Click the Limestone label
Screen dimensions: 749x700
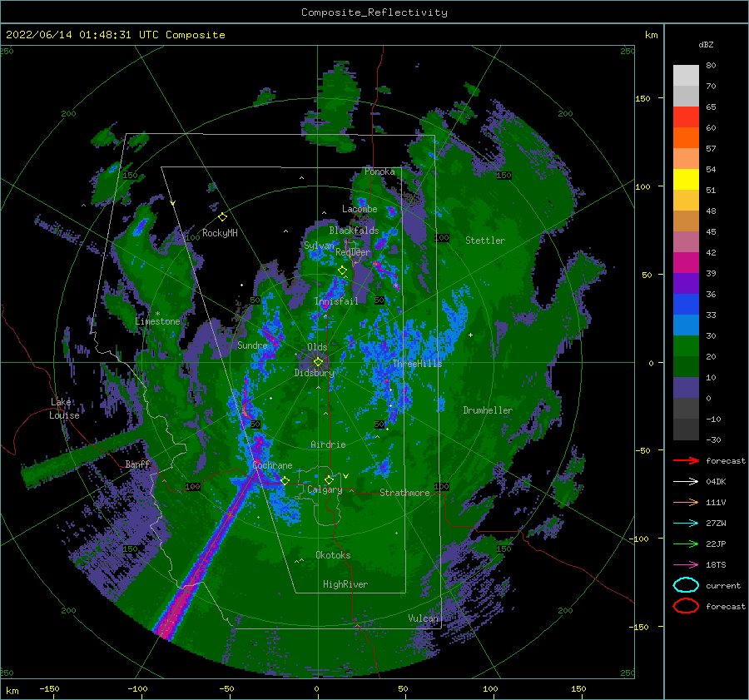click(x=157, y=321)
